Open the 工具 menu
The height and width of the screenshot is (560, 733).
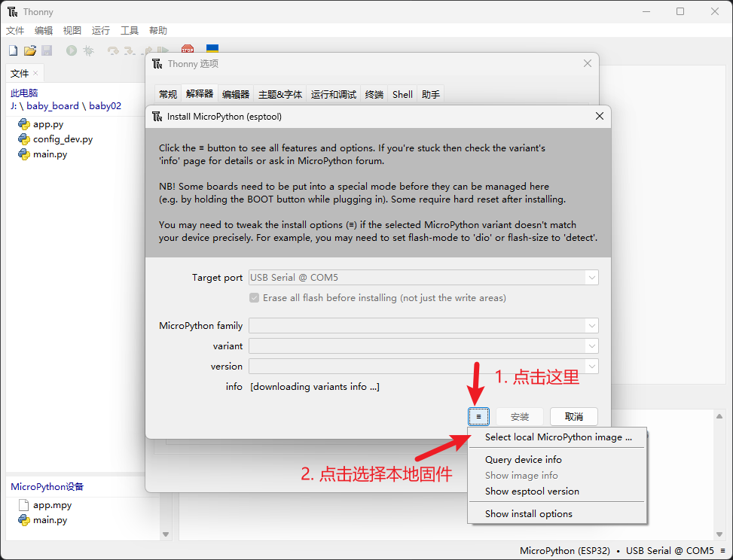tap(130, 30)
